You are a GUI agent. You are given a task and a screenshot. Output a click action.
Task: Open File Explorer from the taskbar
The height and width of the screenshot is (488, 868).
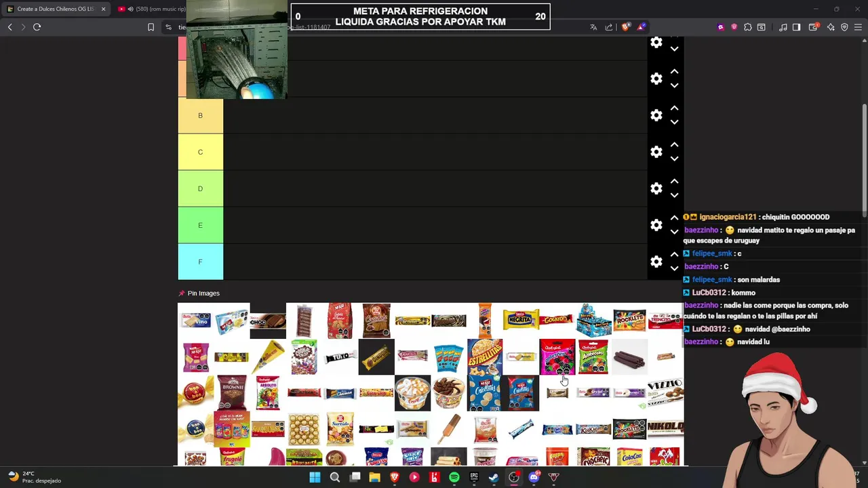[374, 477]
